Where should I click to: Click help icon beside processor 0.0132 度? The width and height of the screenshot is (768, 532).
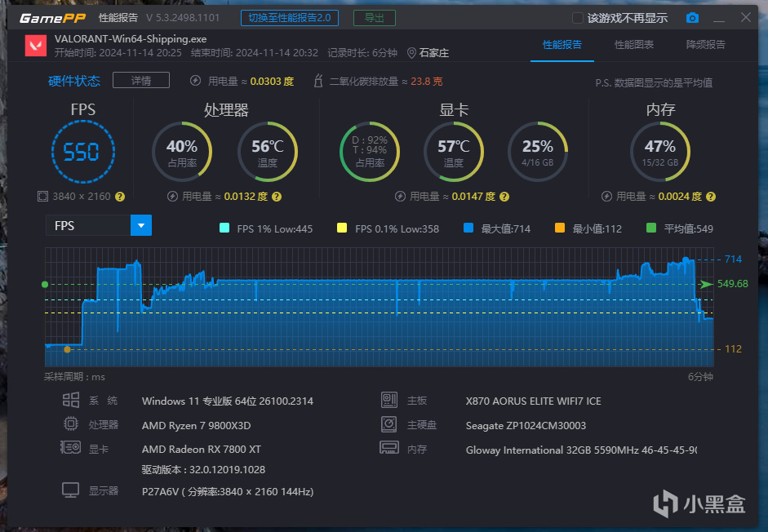coord(277,197)
